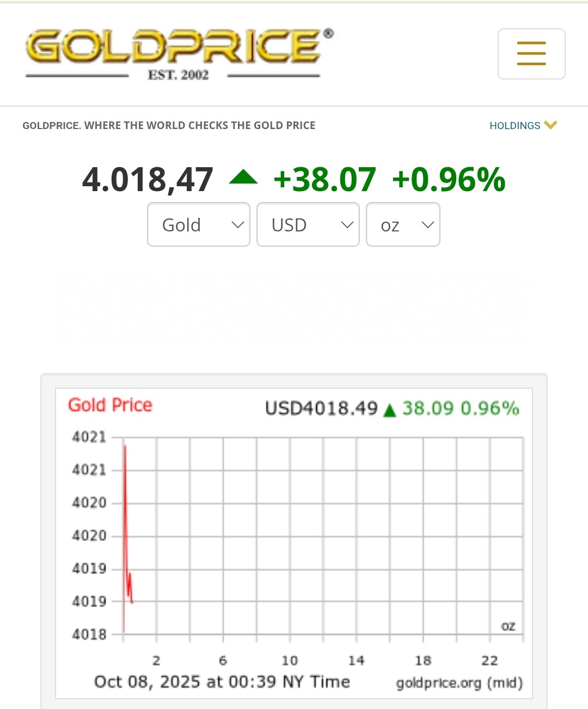
Task: Click the oz label inside chart grid
Action: [x=508, y=626]
